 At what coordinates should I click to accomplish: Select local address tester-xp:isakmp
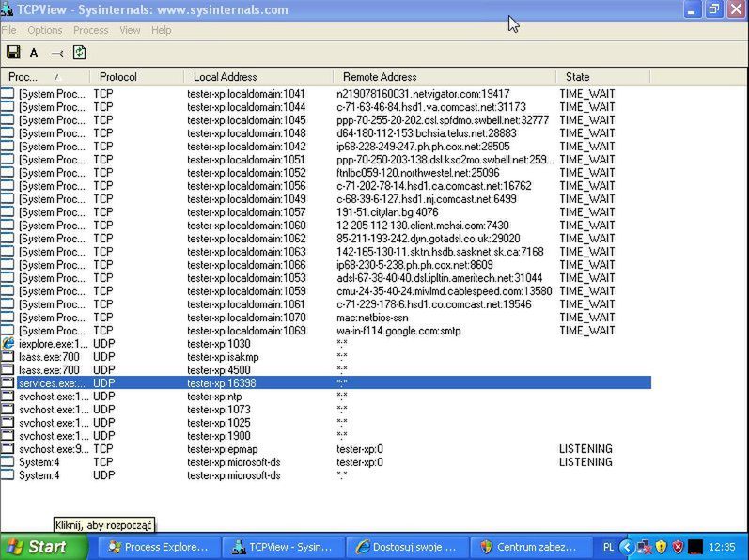pos(223,357)
